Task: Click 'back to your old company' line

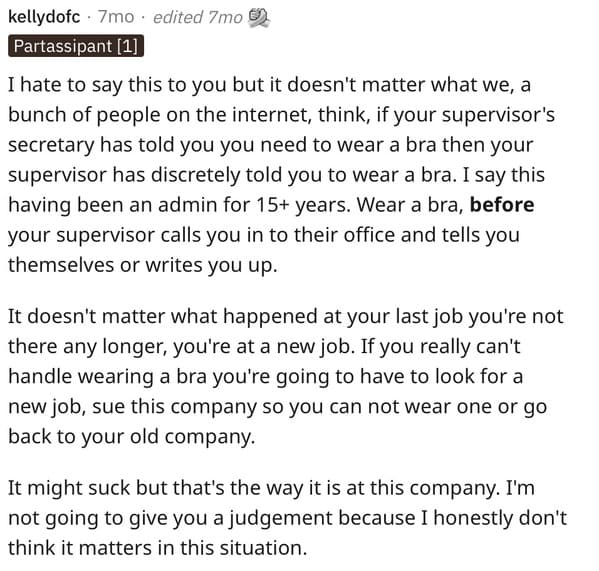Action: 131,437
